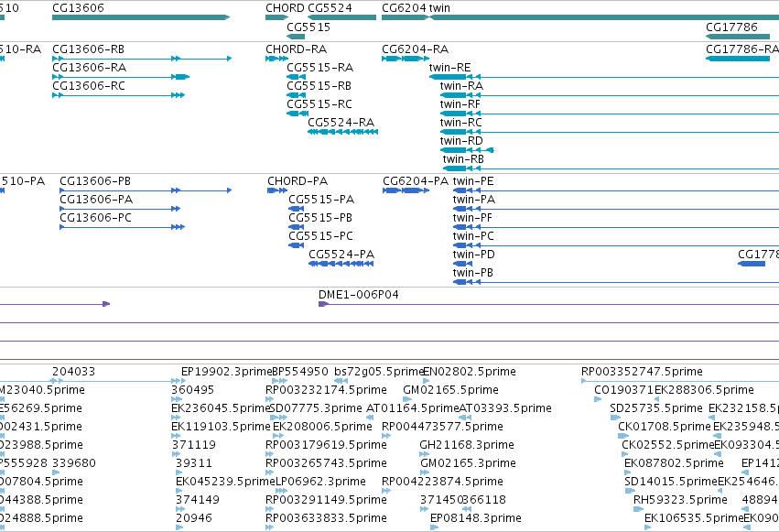Select the CG17786 gene label
The height and width of the screenshot is (532, 779).
click(731, 27)
